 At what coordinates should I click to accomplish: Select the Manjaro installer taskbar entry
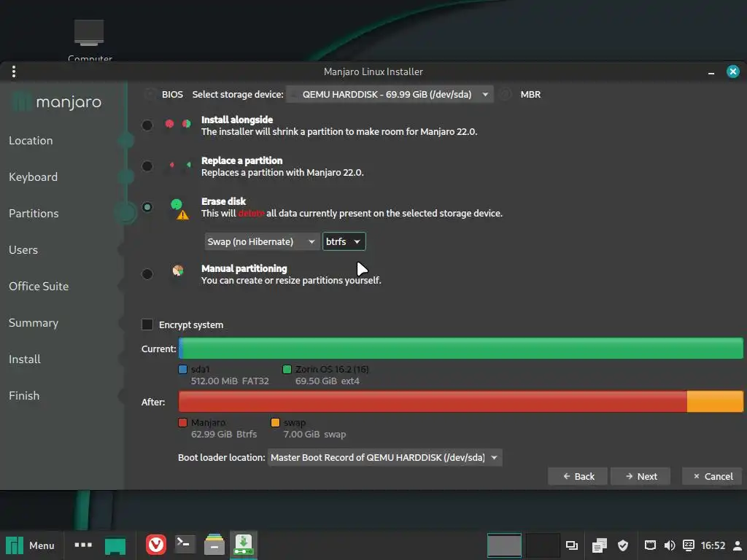244,545
